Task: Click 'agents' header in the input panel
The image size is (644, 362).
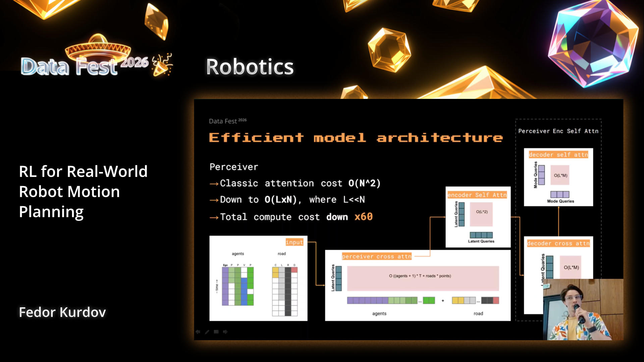Action: pos(238,254)
